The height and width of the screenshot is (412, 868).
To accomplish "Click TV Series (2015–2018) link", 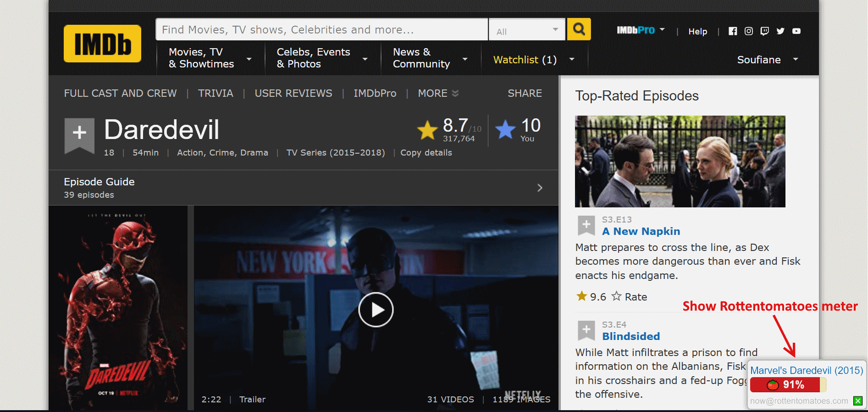I will pos(336,153).
